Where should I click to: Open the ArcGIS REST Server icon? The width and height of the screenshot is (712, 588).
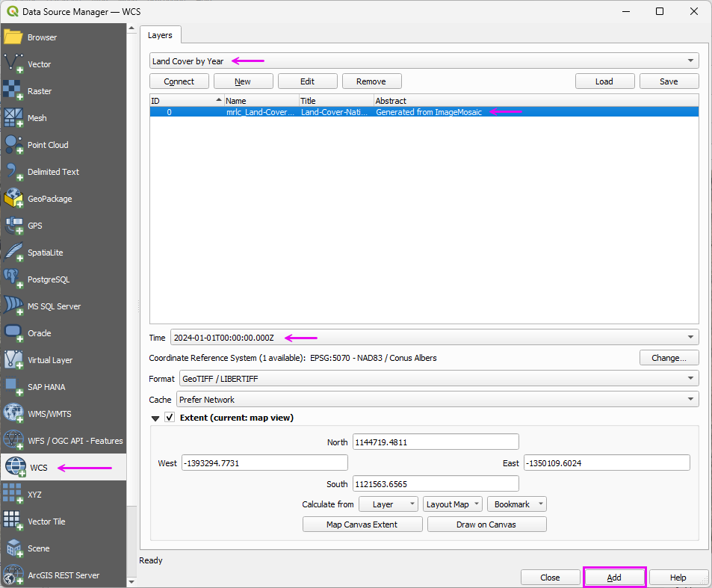(13, 575)
